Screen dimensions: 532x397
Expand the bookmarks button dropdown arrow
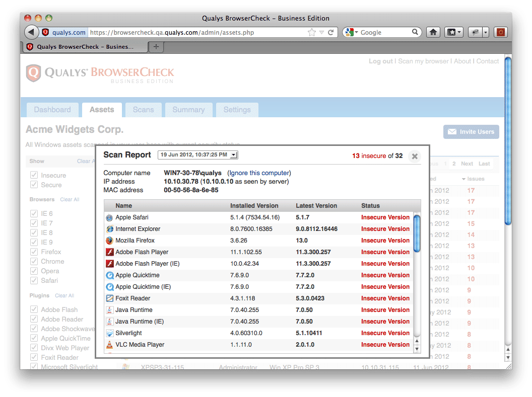(x=459, y=32)
